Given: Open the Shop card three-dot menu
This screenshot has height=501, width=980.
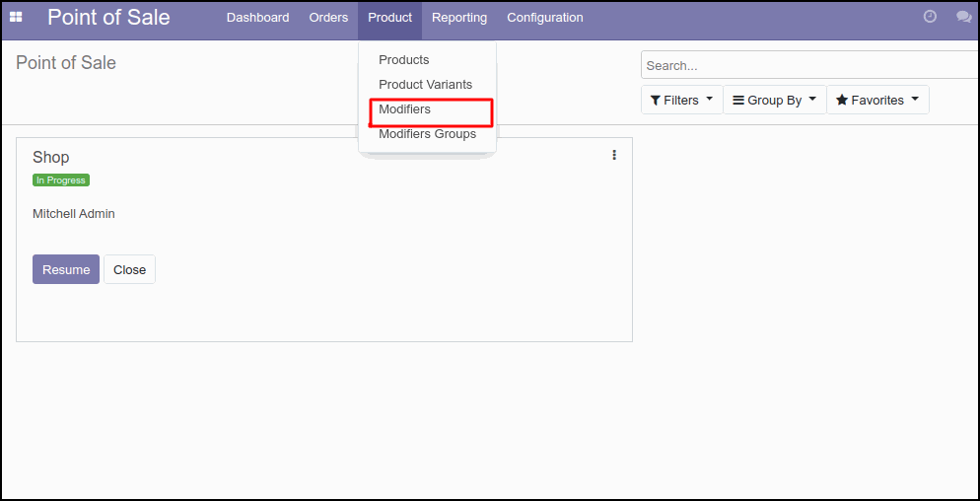Looking at the screenshot, I should [614, 155].
